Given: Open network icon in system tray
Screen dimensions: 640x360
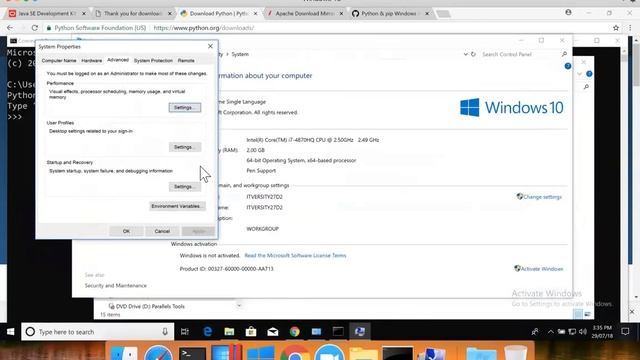Looking at the screenshot, I should pyautogui.click(x=572, y=332).
